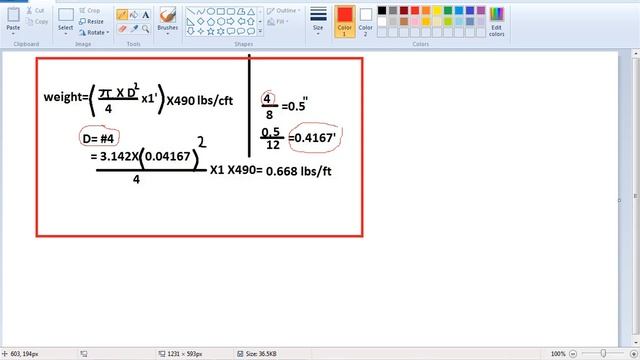Screen dimensions: 640x360
Task: Click the Select rectangle icon
Action: click(65, 15)
